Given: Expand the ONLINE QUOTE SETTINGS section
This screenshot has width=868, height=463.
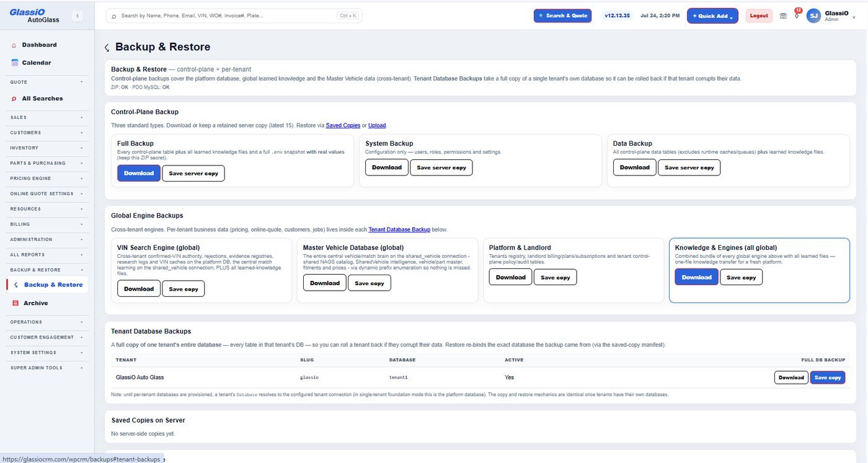Looking at the screenshot, I should point(46,193).
